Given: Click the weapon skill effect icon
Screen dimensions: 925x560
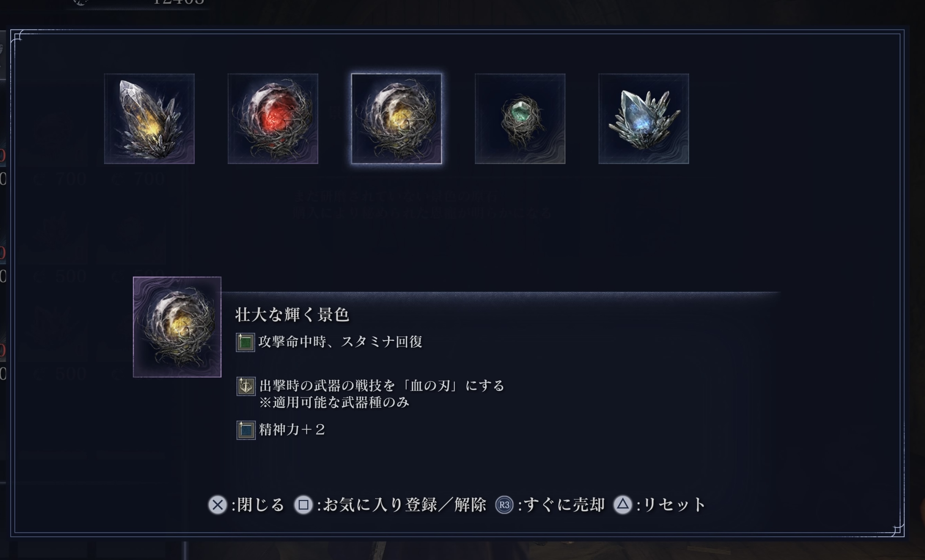Looking at the screenshot, I should [x=246, y=386].
